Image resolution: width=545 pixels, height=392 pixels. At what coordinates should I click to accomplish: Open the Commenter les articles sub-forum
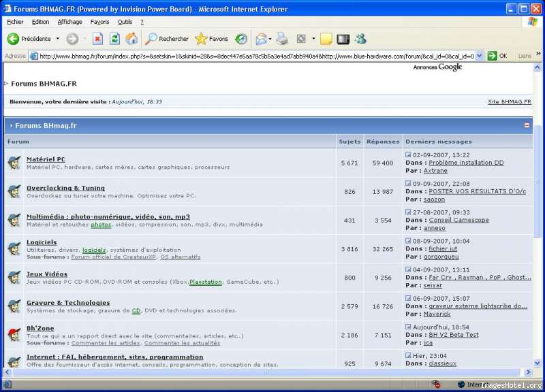click(106, 343)
